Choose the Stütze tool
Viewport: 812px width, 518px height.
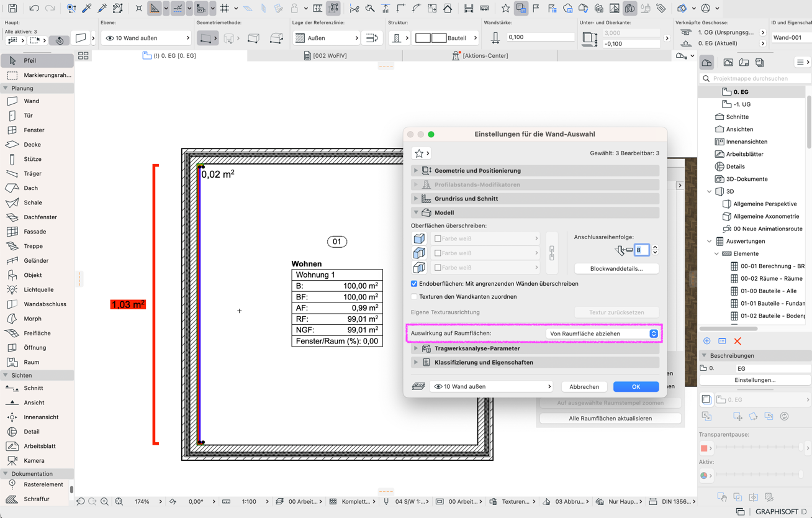(x=37, y=159)
